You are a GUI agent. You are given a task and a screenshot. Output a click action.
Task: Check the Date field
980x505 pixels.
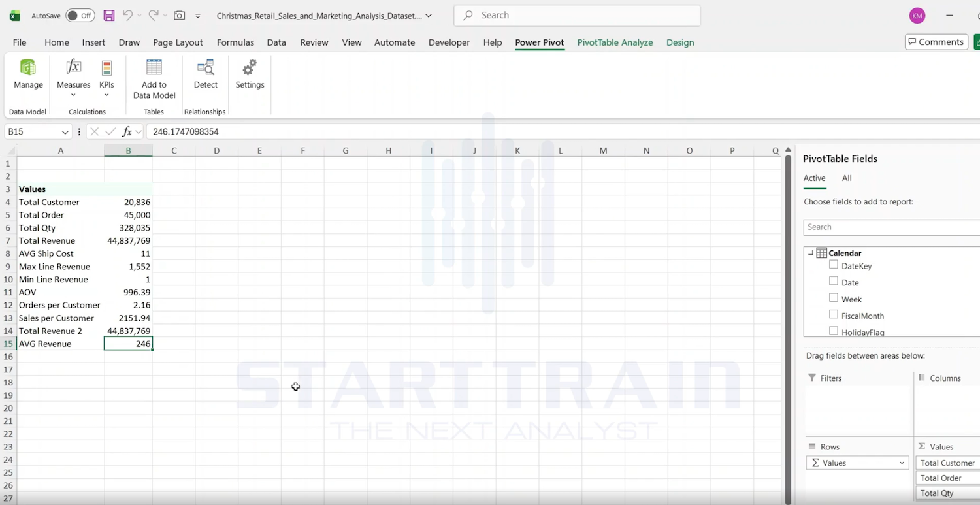pyautogui.click(x=834, y=281)
